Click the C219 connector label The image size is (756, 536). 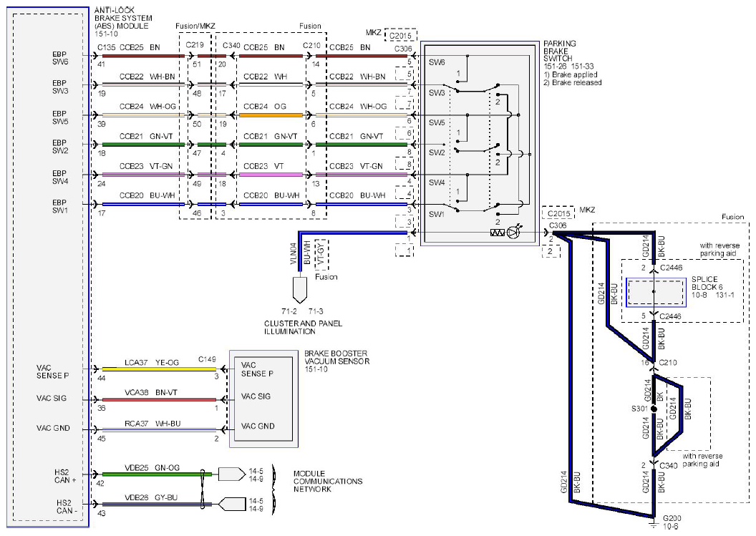coord(195,45)
